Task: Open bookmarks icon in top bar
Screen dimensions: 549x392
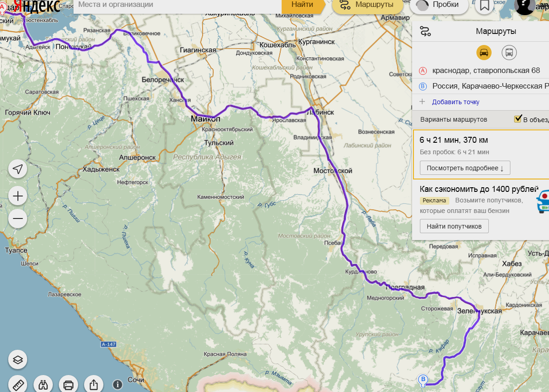Action: (x=485, y=5)
